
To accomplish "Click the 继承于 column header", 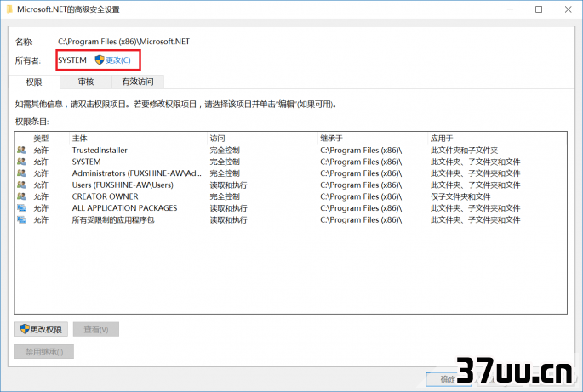I will [331, 139].
